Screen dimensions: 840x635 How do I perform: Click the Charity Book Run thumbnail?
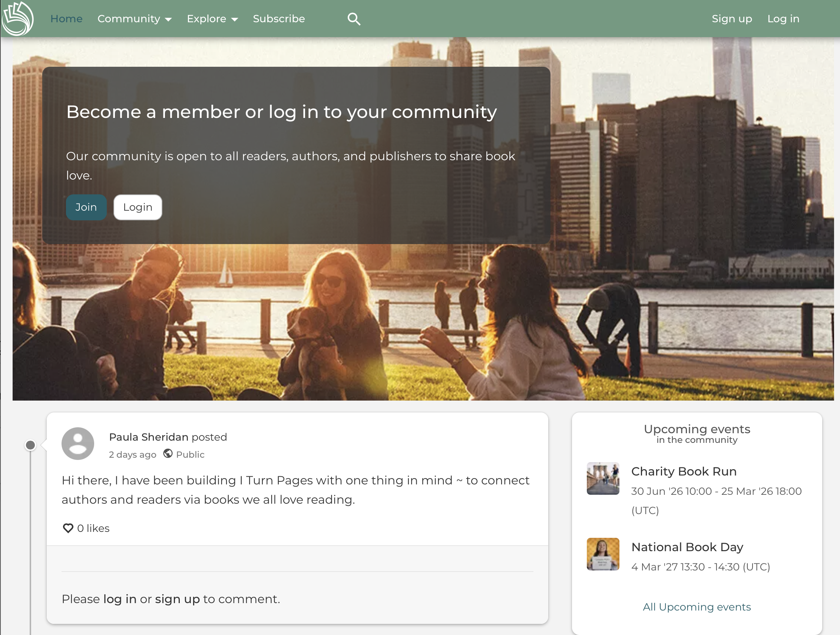(x=603, y=478)
